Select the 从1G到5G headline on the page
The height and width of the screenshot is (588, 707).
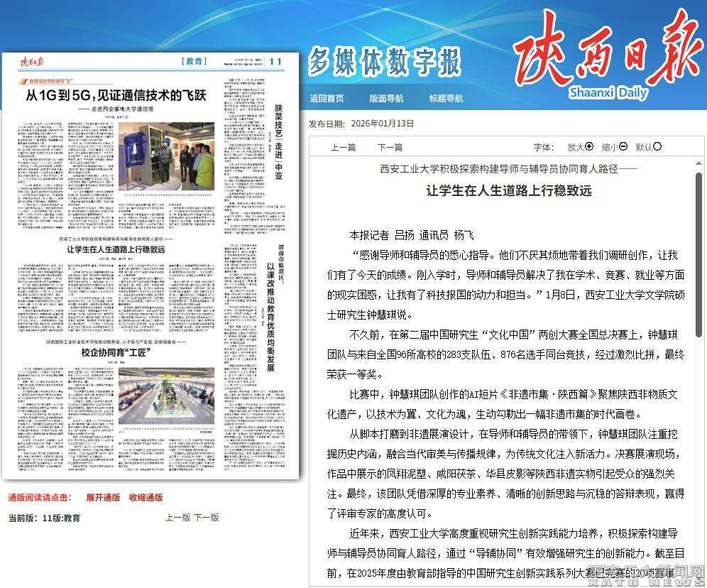(116, 94)
